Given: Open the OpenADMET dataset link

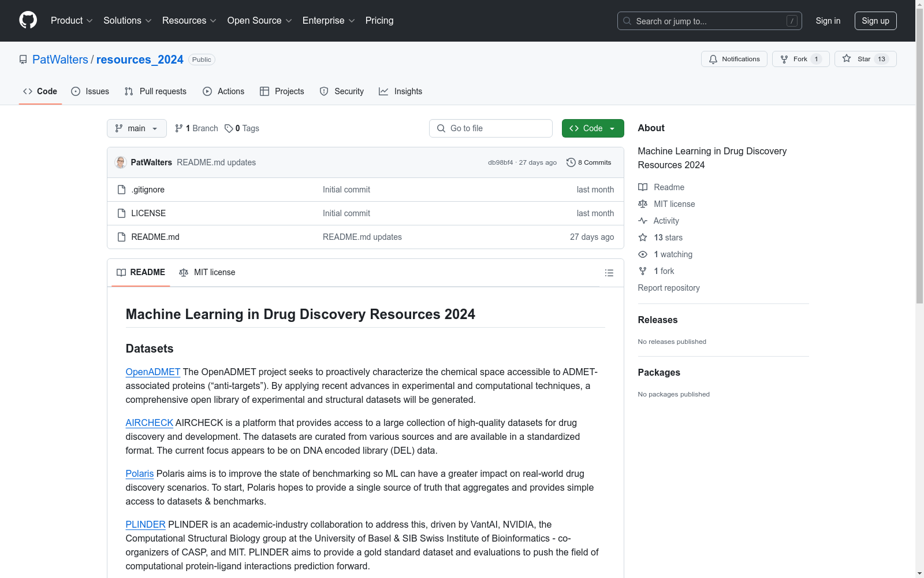Looking at the screenshot, I should click(153, 372).
